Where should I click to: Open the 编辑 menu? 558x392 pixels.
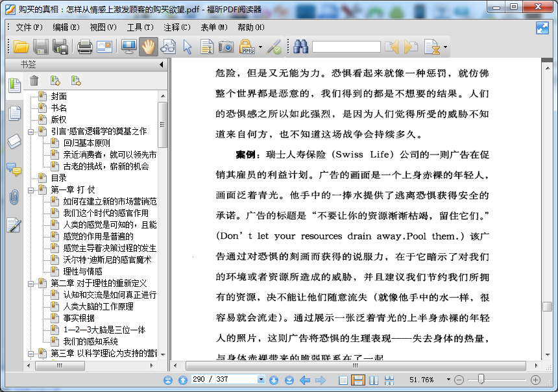pyautogui.click(x=66, y=27)
